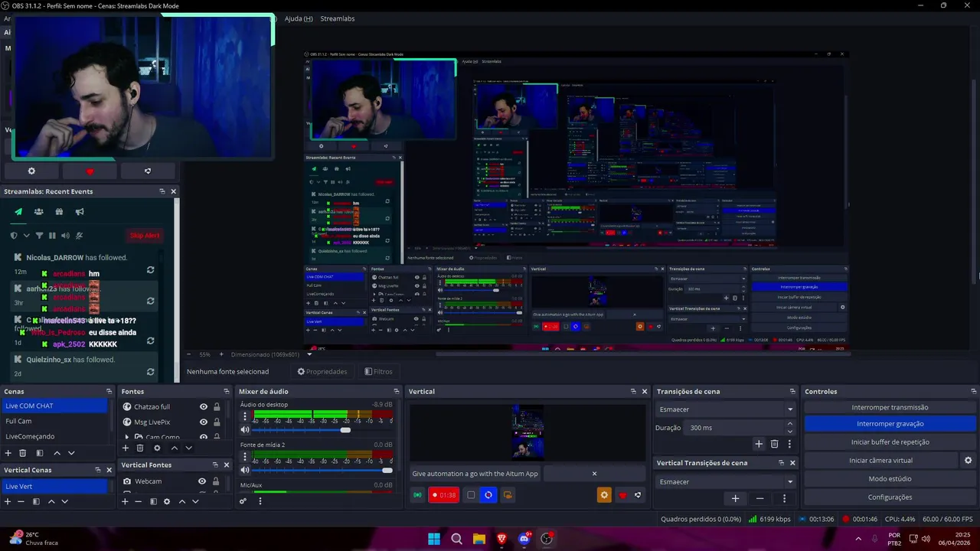Viewport: 980px width, 551px height.
Task: Open source properties gear in Fontes toolbar
Action: [x=157, y=448]
